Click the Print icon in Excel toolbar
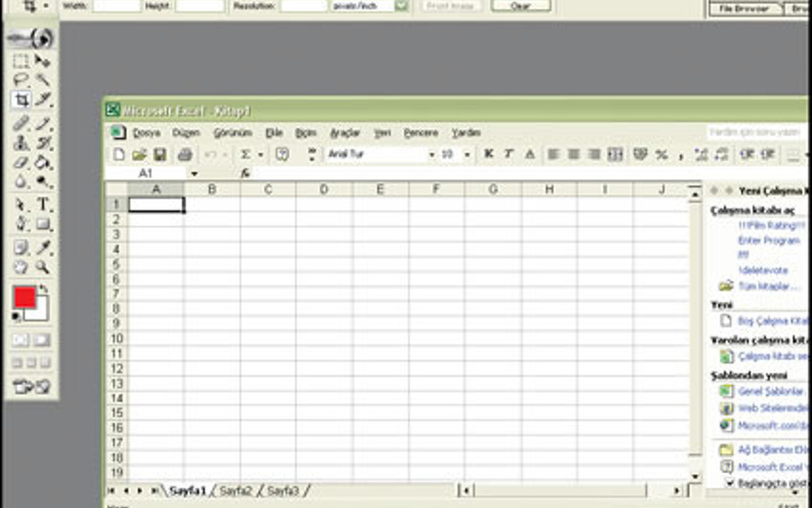This screenshot has width=812, height=508. (184, 154)
